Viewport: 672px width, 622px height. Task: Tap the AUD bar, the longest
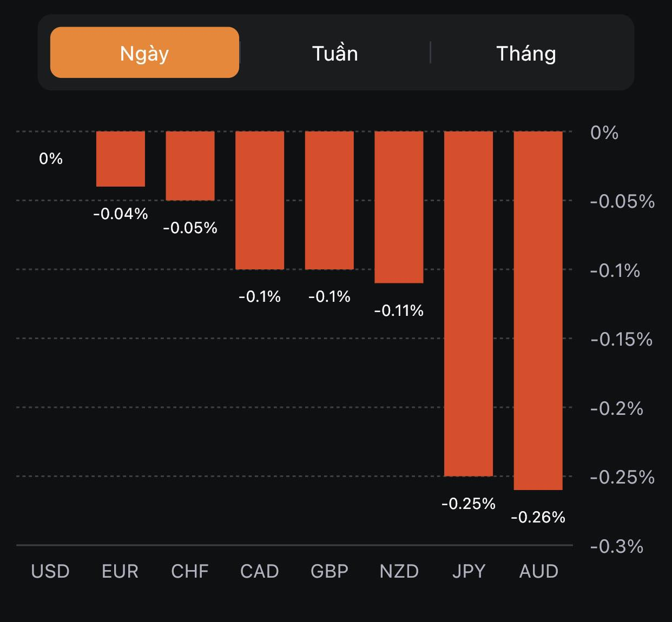pyautogui.click(x=538, y=310)
